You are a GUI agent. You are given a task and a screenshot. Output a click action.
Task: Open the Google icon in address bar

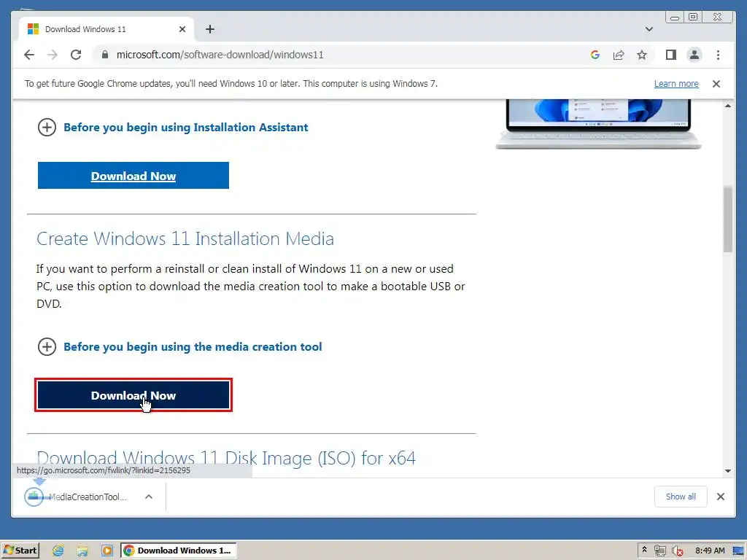[x=595, y=55]
